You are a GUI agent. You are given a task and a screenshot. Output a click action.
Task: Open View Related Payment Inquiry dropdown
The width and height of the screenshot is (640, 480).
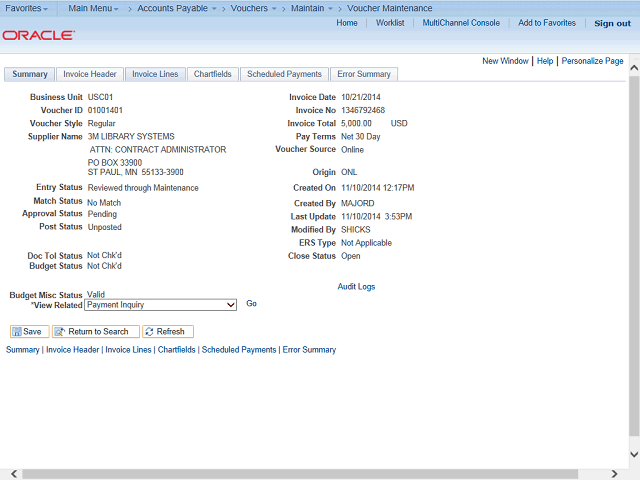click(x=160, y=305)
